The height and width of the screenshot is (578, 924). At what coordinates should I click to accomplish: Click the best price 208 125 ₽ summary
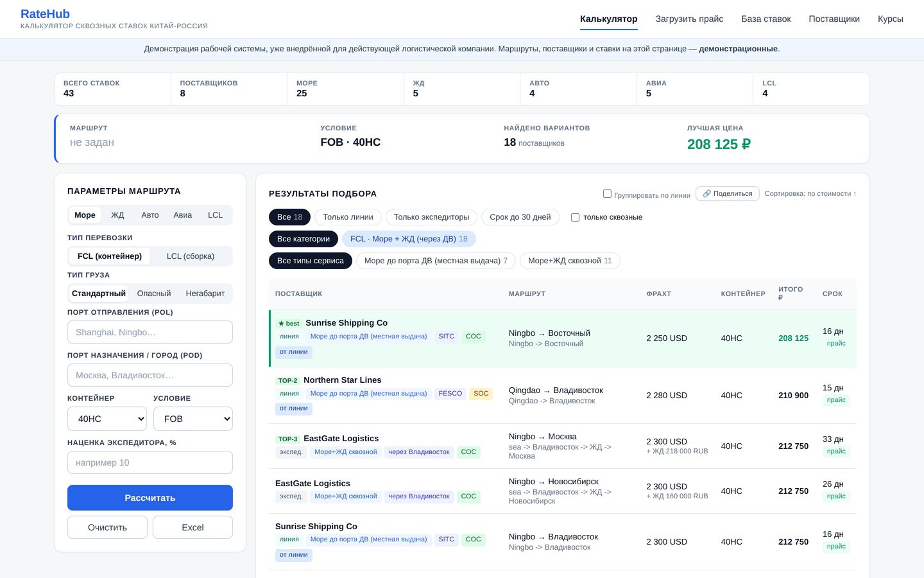(719, 144)
